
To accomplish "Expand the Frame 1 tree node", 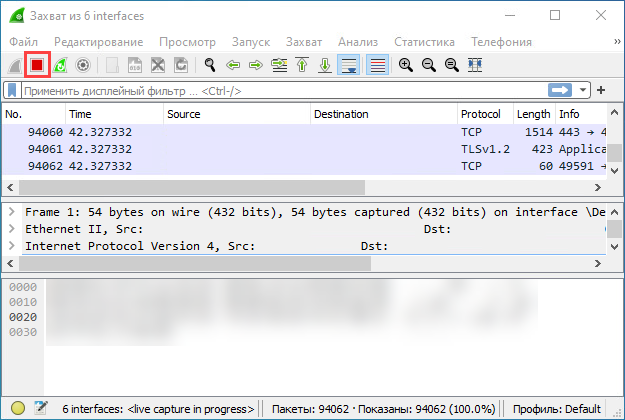I will 12,213.
